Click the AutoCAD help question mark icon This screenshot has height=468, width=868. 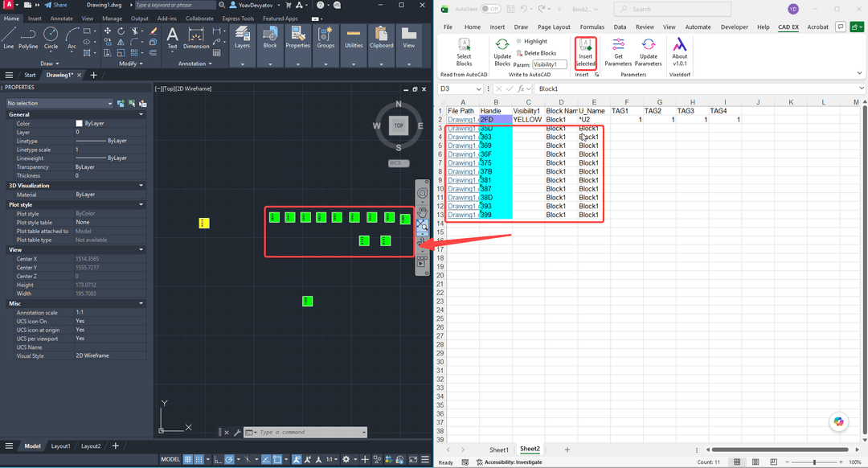tap(320, 5)
